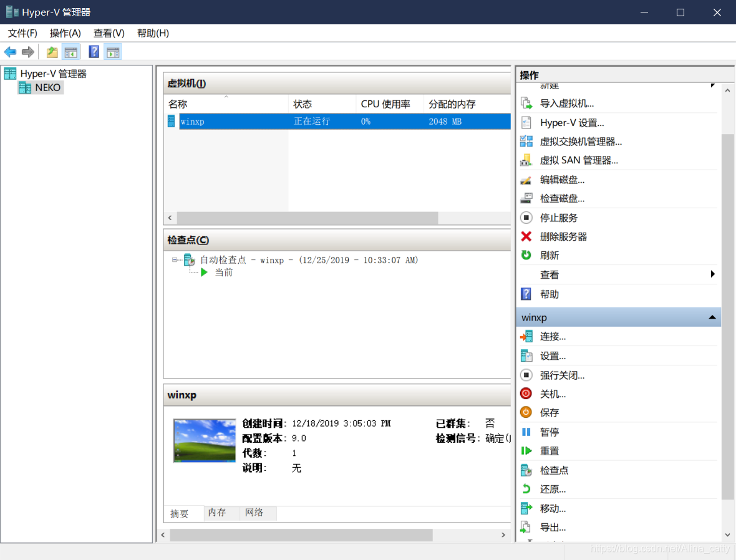Switch to the 摘要 tab
Screen dimensions: 736x560
180,513
